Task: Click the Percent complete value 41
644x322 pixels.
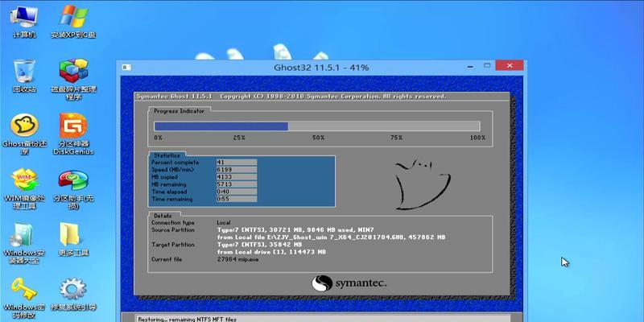Action: coord(237,163)
